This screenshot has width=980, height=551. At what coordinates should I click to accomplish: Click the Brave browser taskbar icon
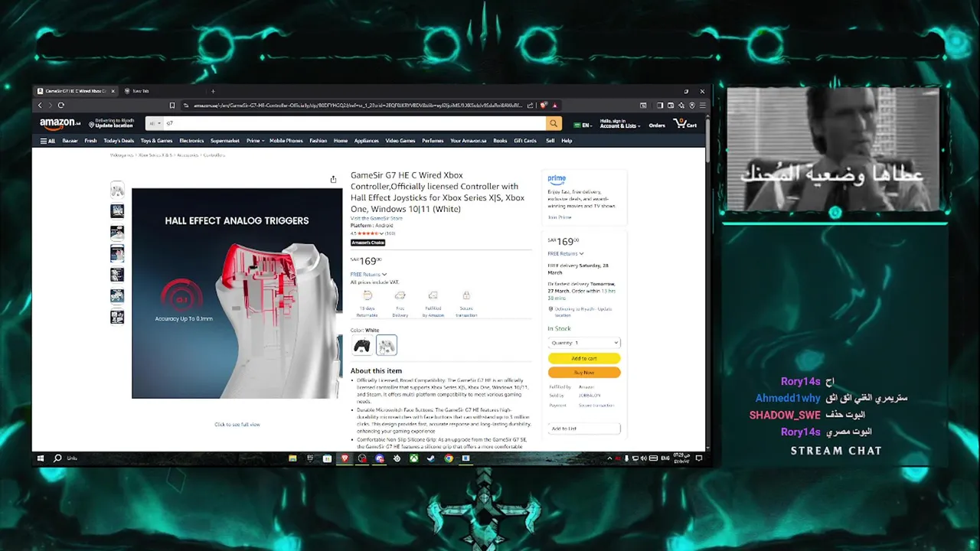coord(345,458)
